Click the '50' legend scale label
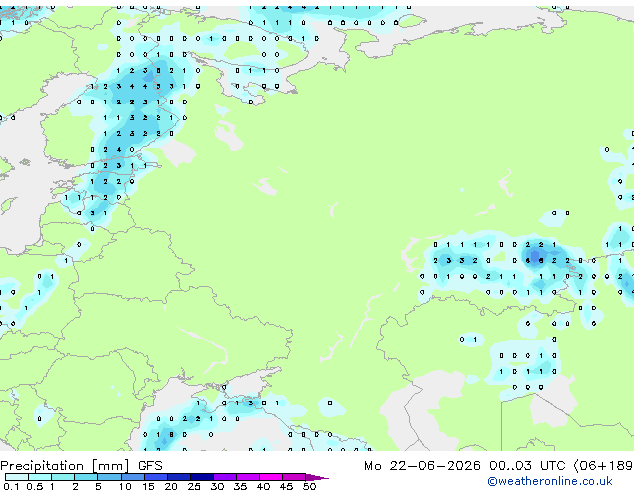 tap(310, 486)
